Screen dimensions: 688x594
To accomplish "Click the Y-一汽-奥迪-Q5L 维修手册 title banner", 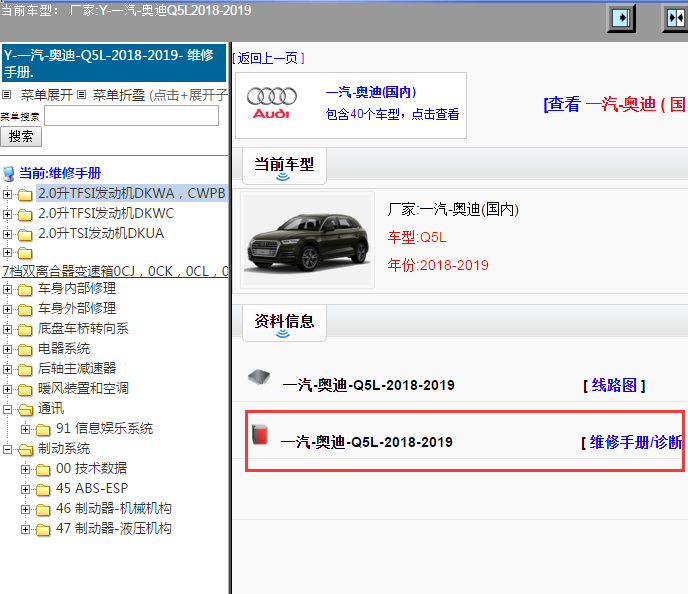I will tap(114, 63).
